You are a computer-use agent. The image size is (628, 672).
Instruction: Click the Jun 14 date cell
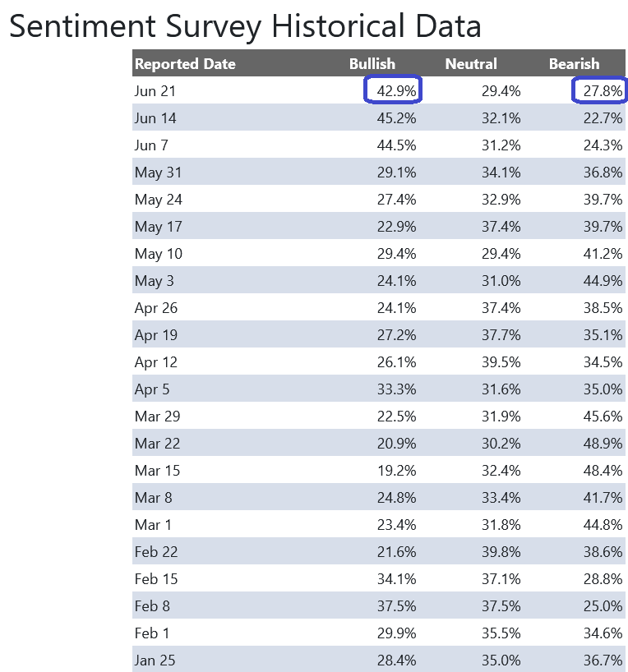tap(155, 117)
